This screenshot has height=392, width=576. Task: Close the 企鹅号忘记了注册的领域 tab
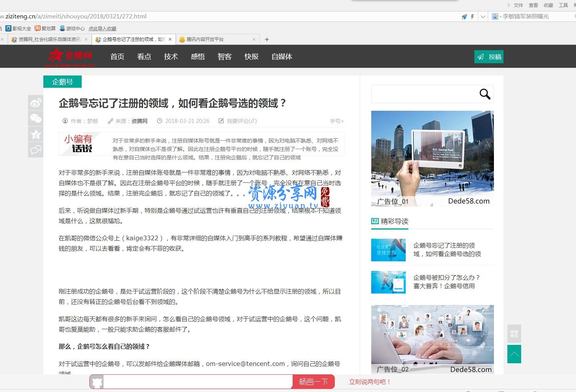170,39
